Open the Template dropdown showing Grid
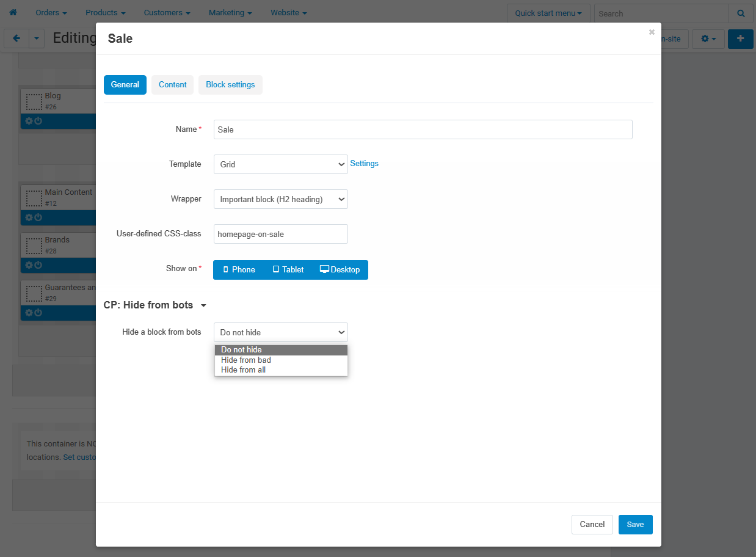 click(x=281, y=164)
